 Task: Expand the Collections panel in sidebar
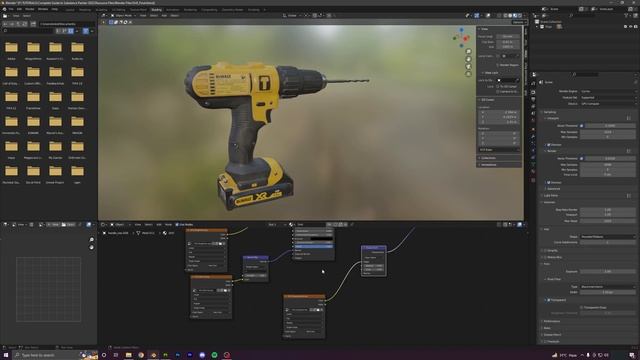[x=488, y=158]
